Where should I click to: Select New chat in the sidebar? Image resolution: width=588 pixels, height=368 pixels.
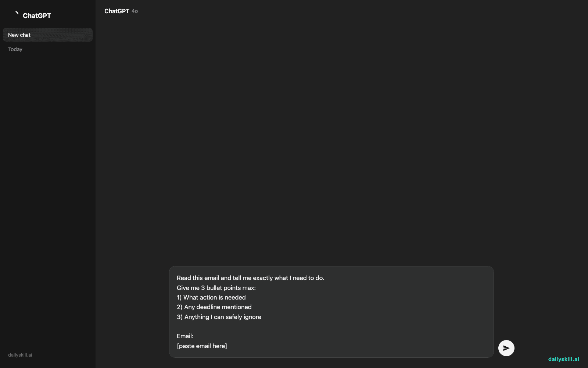(x=48, y=35)
